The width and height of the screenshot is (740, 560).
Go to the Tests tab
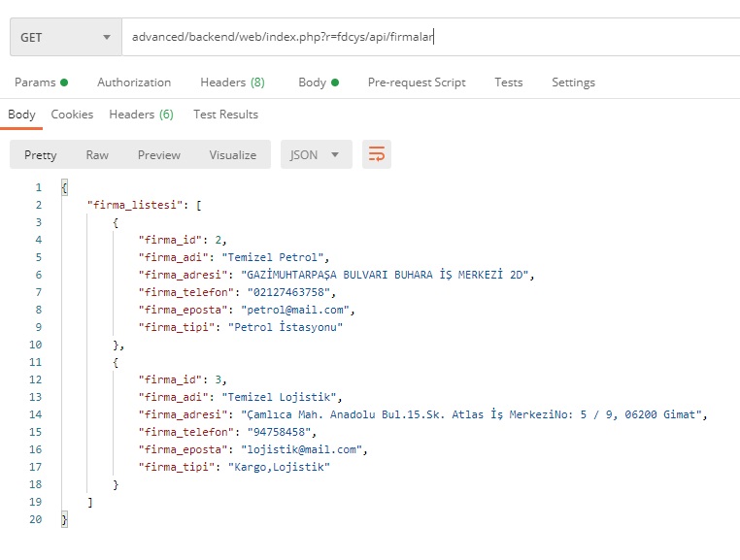coord(509,82)
